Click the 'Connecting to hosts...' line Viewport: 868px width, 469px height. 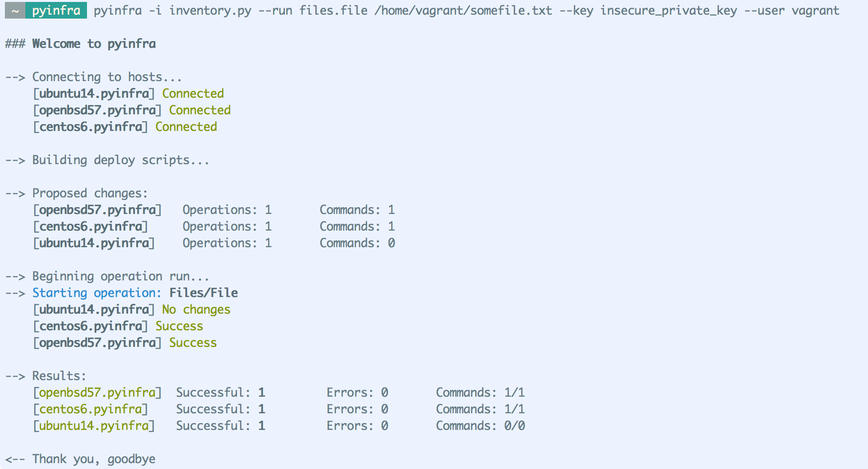tap(107, 77)
